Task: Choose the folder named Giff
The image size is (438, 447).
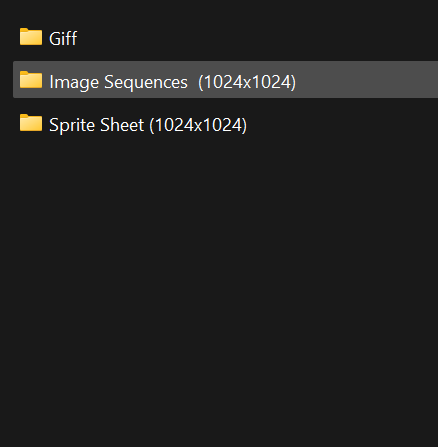Action: (x=63, y=38)
